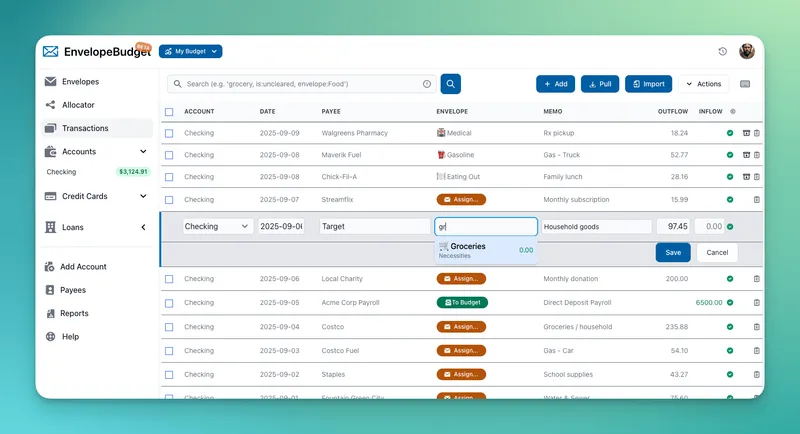Click the Target payee input field

(375, 226)
